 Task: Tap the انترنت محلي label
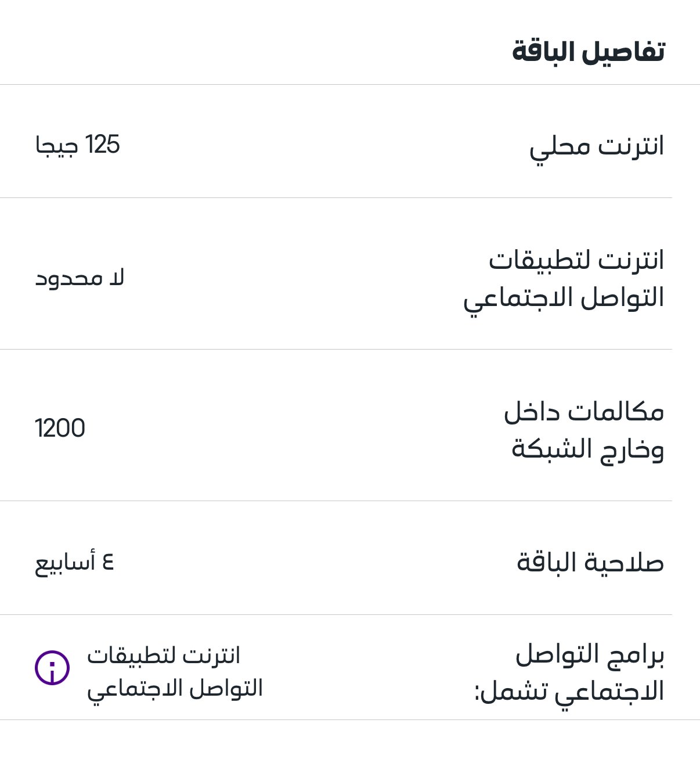coord(597,147)
